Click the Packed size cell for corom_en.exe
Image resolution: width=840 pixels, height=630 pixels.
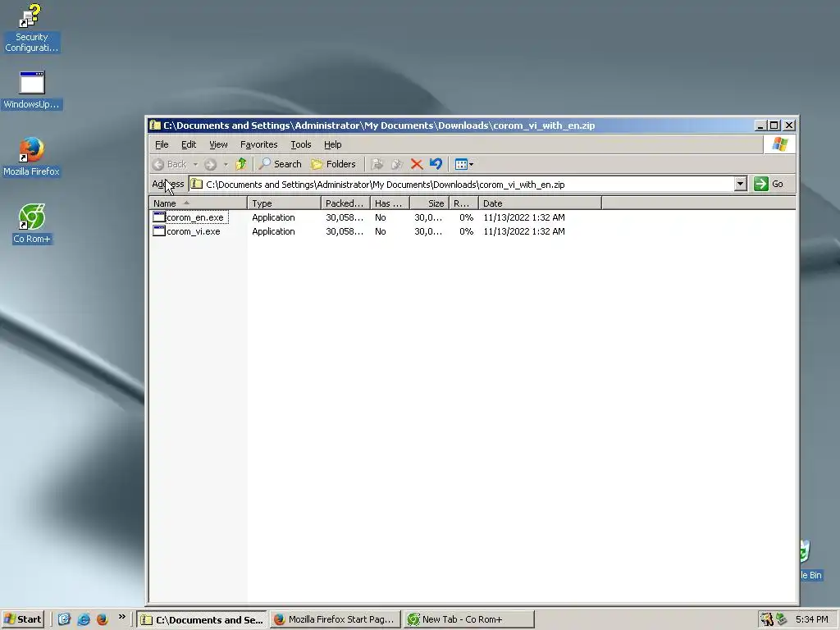coord(345,217)
